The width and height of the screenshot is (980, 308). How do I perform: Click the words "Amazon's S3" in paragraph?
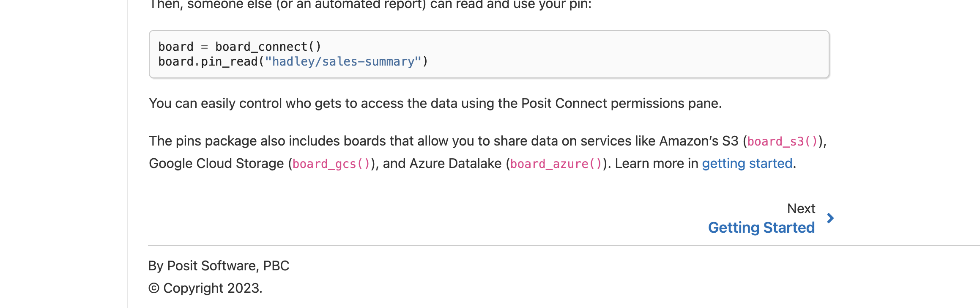(698, 141)
